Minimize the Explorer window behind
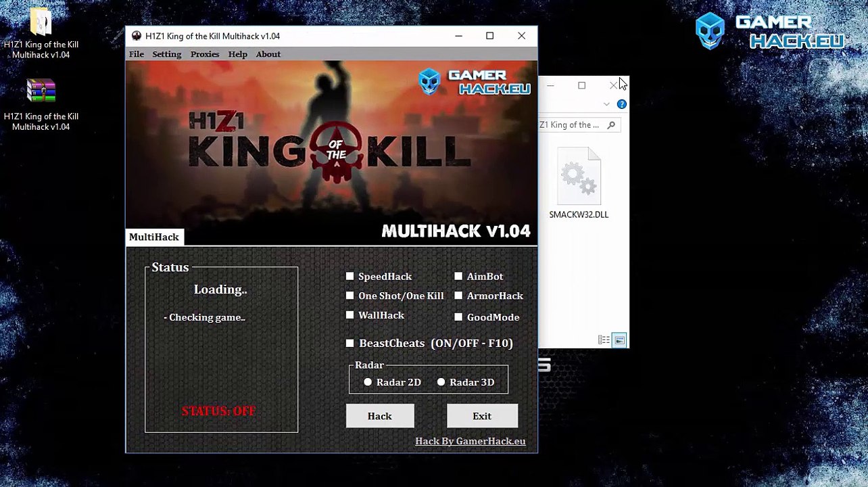Screen dimensions: 868x487 (550, 86)
